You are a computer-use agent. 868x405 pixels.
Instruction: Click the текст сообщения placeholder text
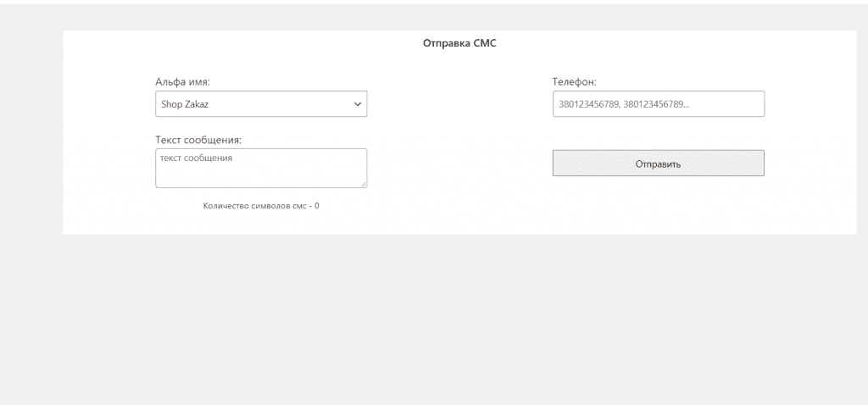pos(196,158)
